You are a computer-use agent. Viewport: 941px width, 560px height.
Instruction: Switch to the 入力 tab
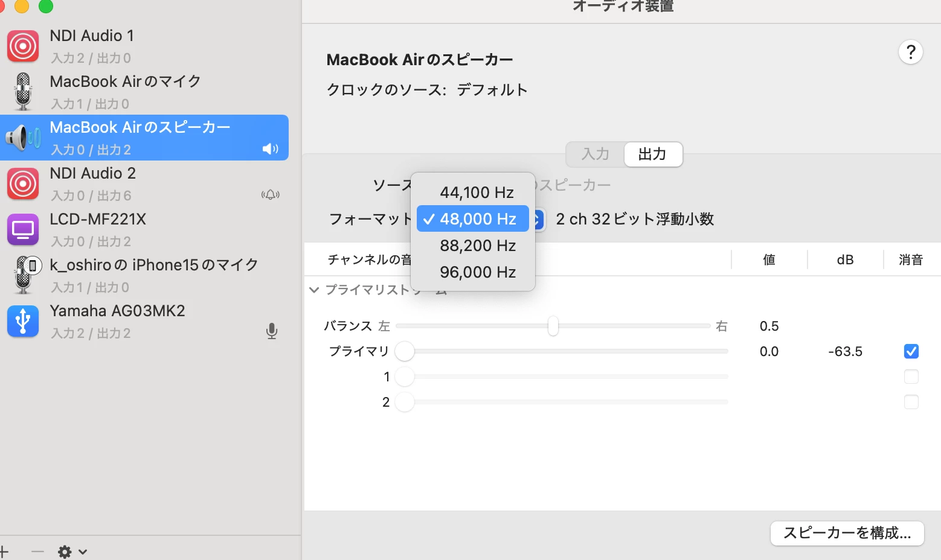coord(595,154)
